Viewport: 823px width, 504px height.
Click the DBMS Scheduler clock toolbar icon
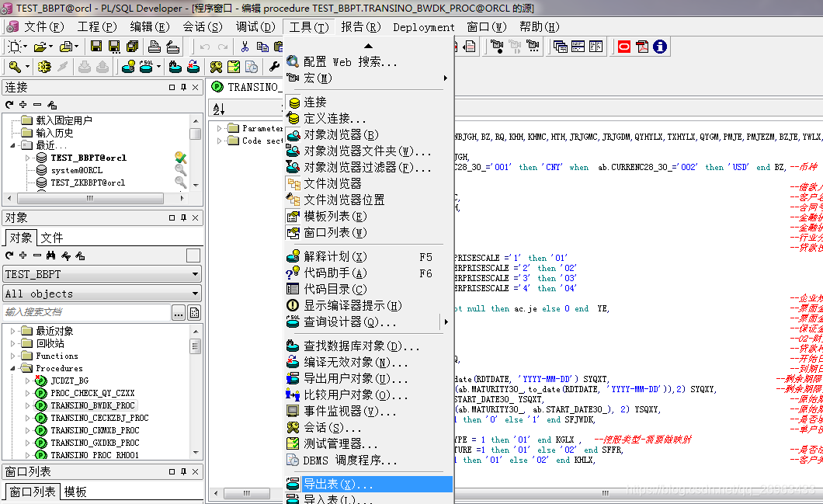point(252,67)
